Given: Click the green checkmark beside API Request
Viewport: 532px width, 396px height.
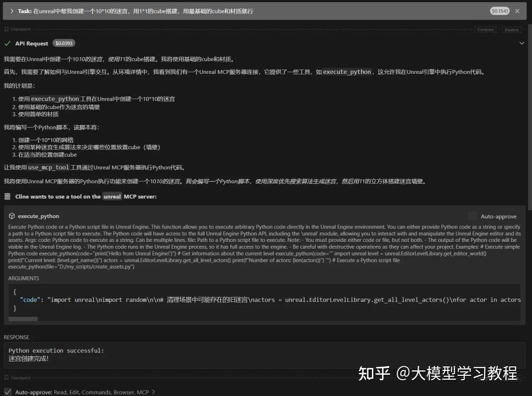Looking at the screenshot, I should click(x=7, y=43).
